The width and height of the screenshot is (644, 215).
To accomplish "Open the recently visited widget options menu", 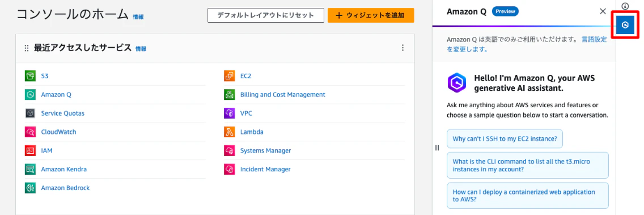I will 403,48.
